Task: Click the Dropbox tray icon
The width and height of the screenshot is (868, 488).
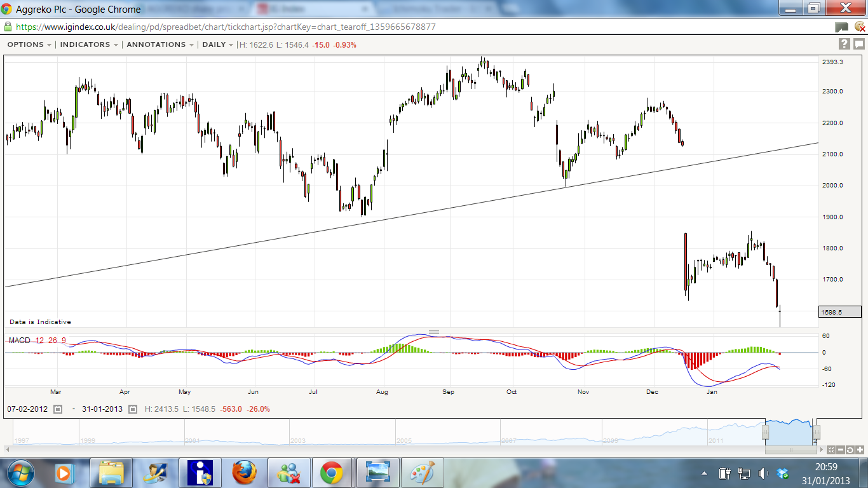Action: coord(782,473)
